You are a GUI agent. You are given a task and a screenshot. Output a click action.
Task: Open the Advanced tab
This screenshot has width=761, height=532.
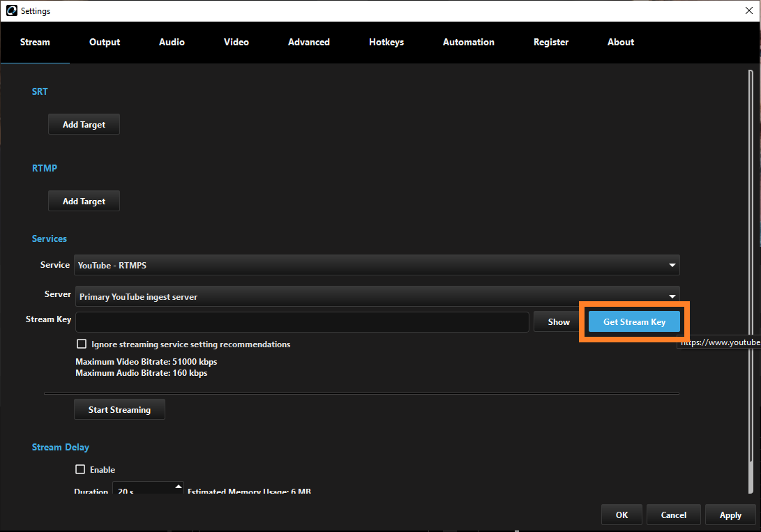pyautogui.click(x=308, y=43)
